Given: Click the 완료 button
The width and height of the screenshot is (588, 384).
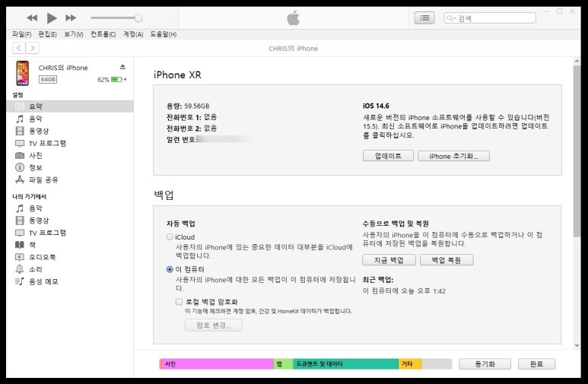Looking at the screenshot, I should coord(536,364).
